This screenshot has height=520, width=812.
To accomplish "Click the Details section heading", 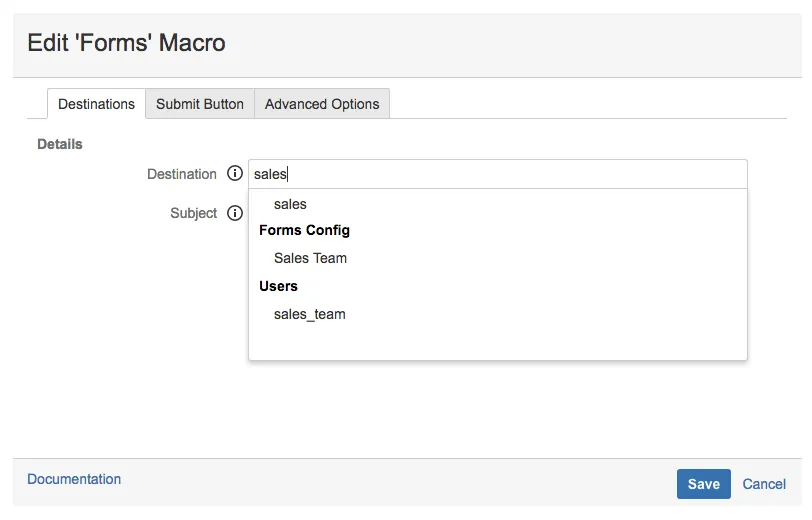I will [x=60, y=144].
